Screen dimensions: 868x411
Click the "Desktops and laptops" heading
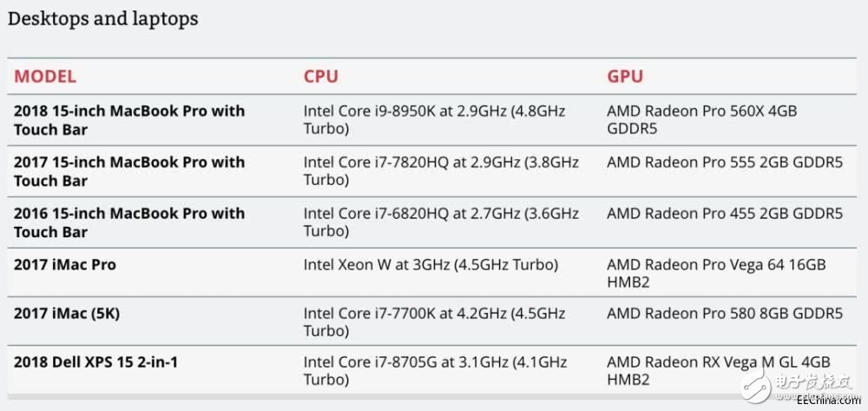(103, 18)
